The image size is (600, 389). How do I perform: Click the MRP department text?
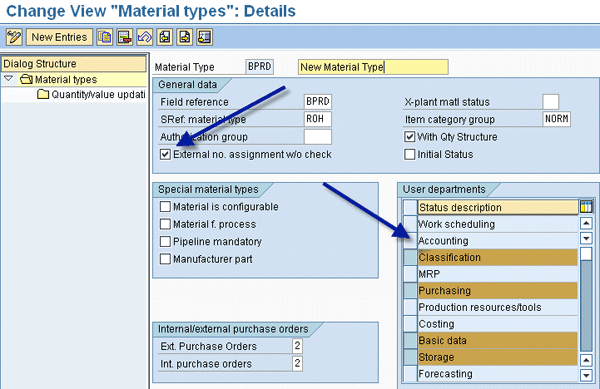pos(429,274)
